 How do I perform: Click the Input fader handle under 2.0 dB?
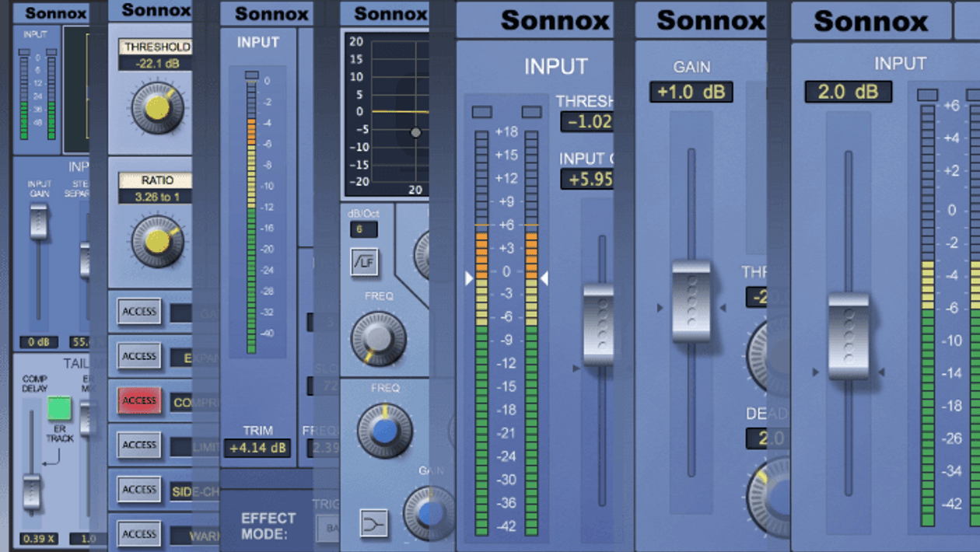(848, 336)
